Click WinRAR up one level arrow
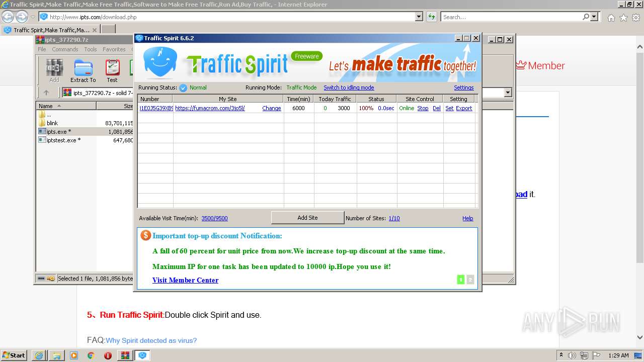The image size is (644, 362). coord(46,93)
